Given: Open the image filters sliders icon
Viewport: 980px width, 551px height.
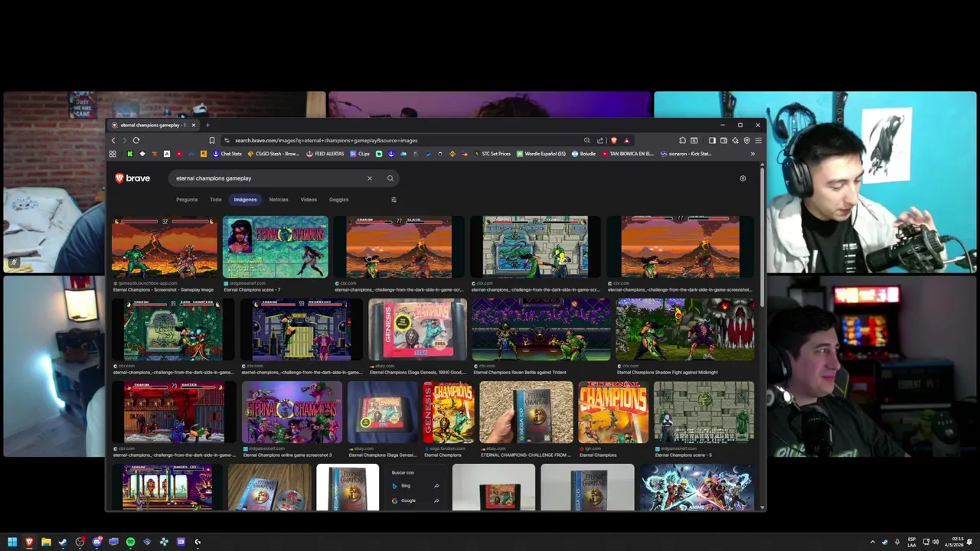Looking at the screenshot, I should tap(394, 200).
